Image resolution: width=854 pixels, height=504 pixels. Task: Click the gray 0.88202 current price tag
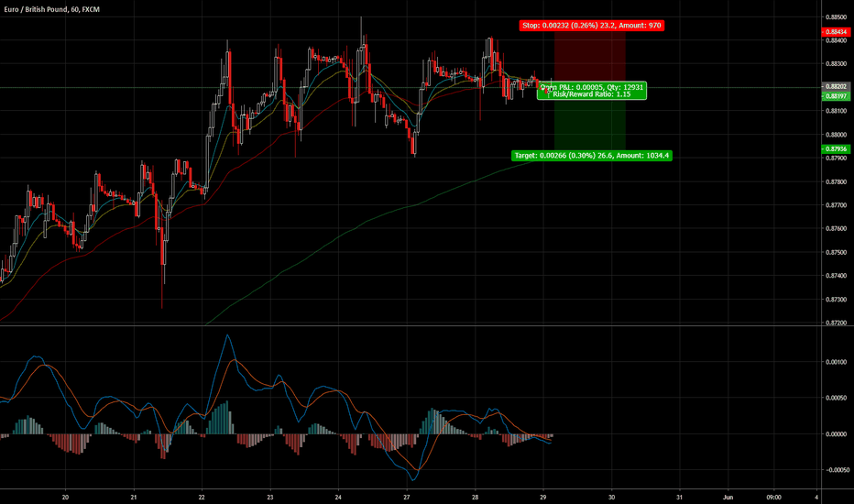[x=836, y=87]
